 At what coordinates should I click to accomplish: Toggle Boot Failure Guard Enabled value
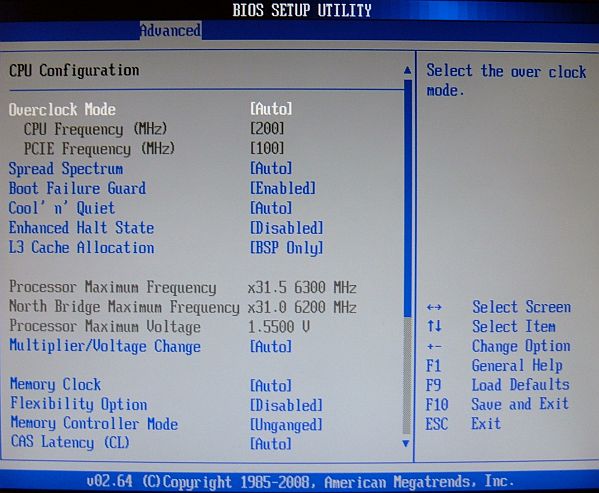click(283, 188)
